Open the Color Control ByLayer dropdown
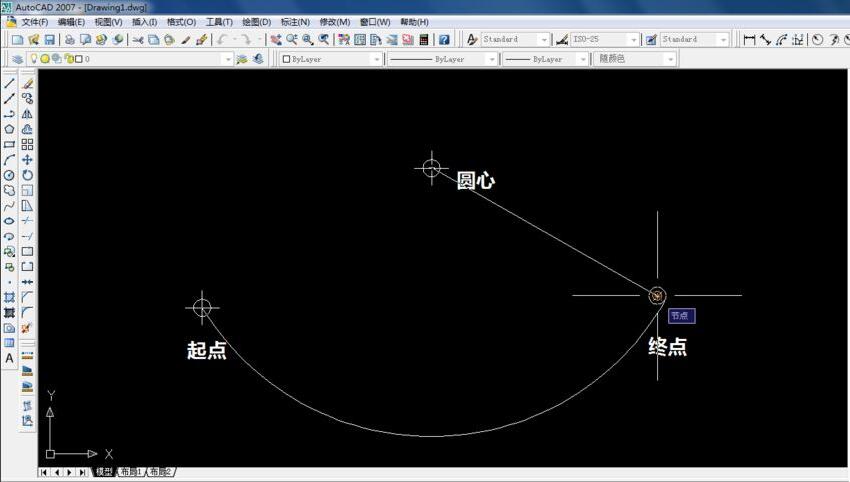Image resolution: width=850 pixels, height=482 pixels. (376, 59)
